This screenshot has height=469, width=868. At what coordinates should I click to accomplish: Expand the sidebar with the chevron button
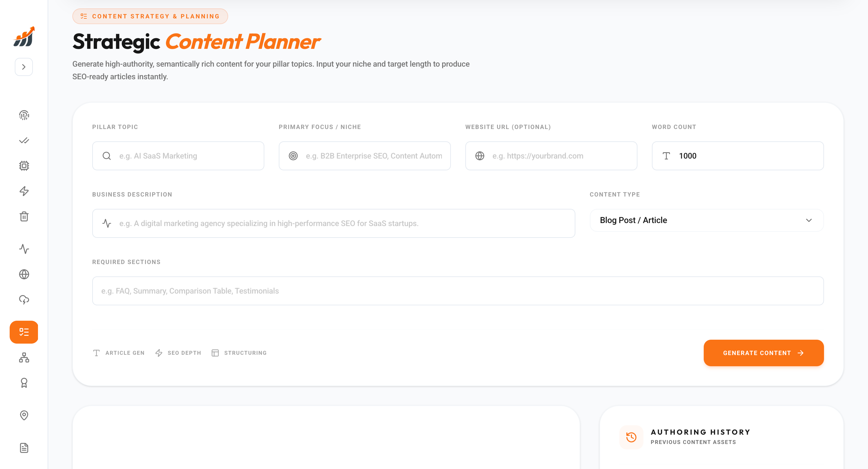click(24, 67)
